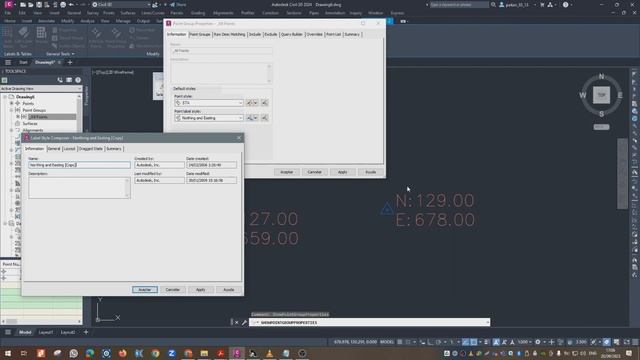Screen dimensions: 640x360
Task: Switch to the Layout tab in Label Style Composer
Action: 70,149
